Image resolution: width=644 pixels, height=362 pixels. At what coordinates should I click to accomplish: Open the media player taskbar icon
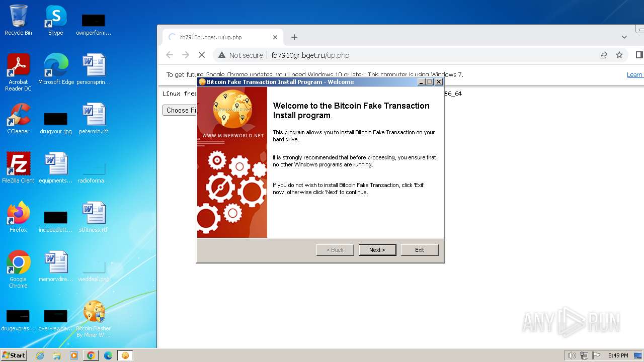tap(74, 355)
